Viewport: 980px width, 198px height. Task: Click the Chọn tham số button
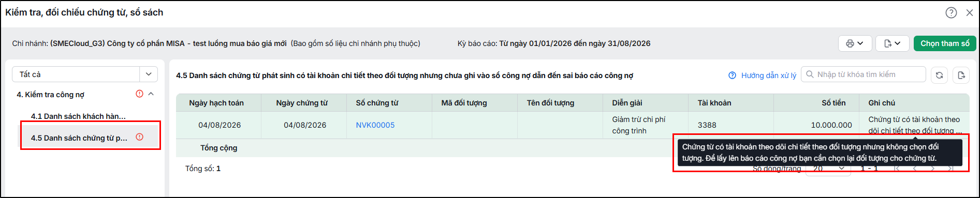click(x=945, y=43)
